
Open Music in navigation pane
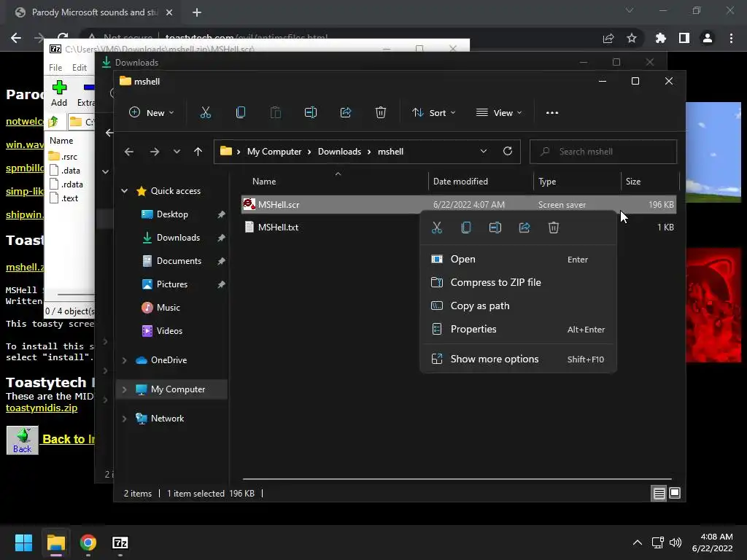[169, 308]
